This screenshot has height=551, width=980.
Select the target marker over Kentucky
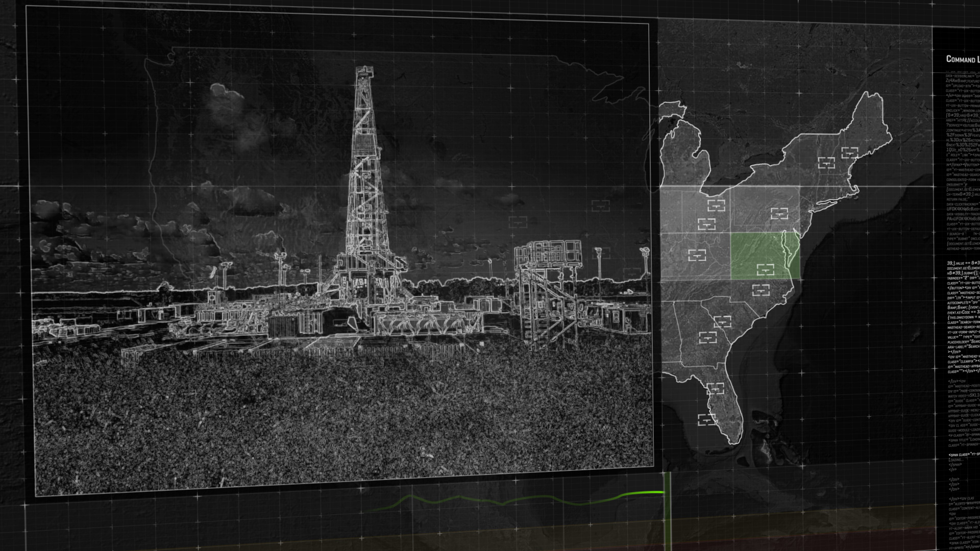(697, 255)
